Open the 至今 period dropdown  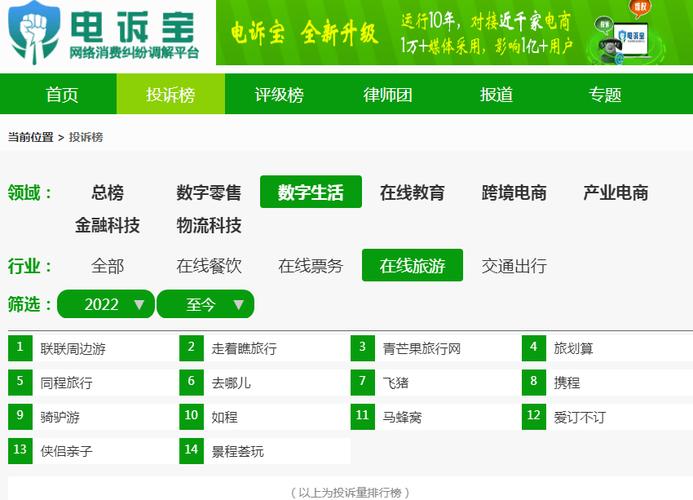[x=206, y=304]
